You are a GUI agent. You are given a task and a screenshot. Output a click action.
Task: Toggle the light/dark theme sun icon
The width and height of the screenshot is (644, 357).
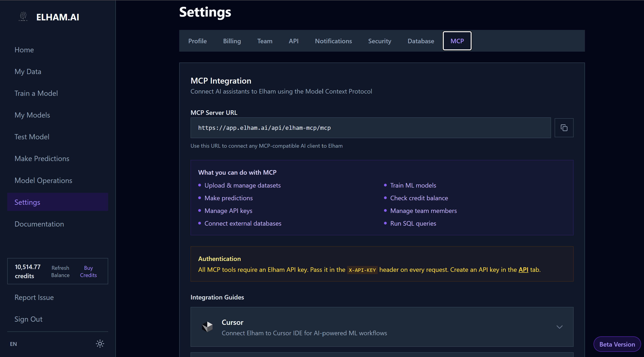[100, 344]
